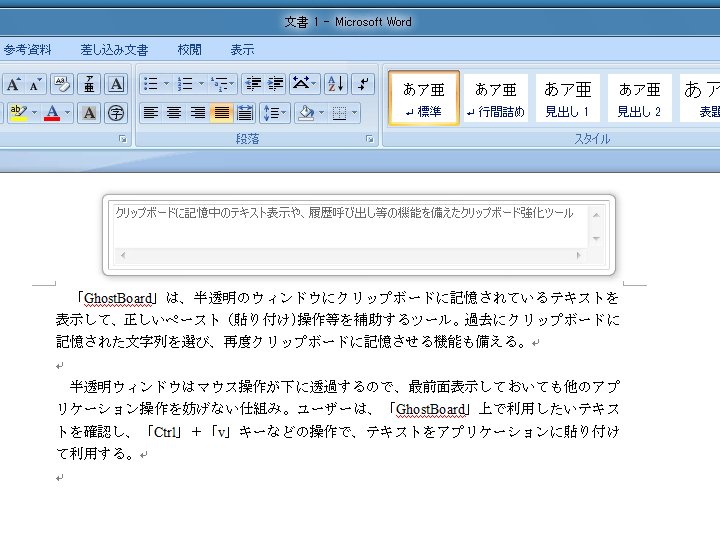Align the paragraph text right
The image size is (720, 540).
tap(198, 112)
